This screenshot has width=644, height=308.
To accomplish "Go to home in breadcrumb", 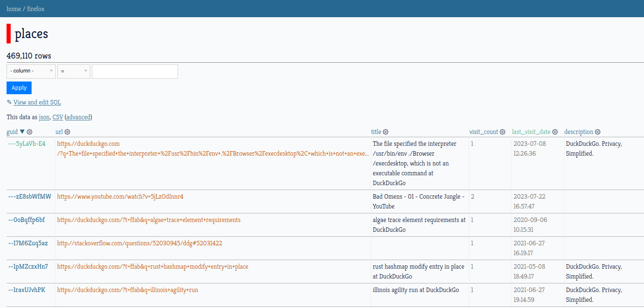I will click(14, 9).
